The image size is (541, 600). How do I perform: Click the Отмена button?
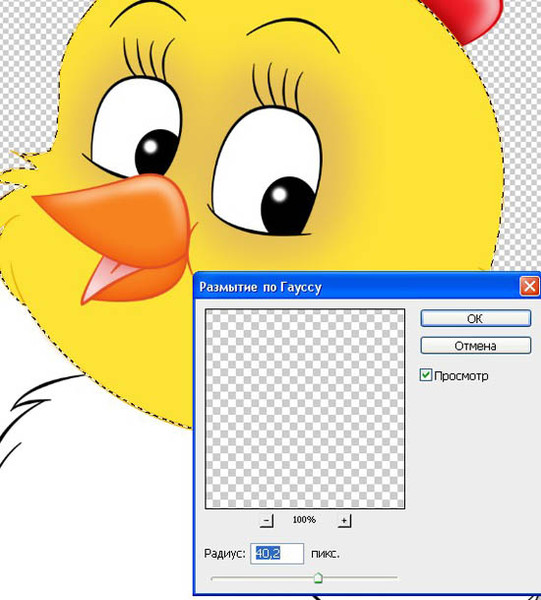coord(476,346)
